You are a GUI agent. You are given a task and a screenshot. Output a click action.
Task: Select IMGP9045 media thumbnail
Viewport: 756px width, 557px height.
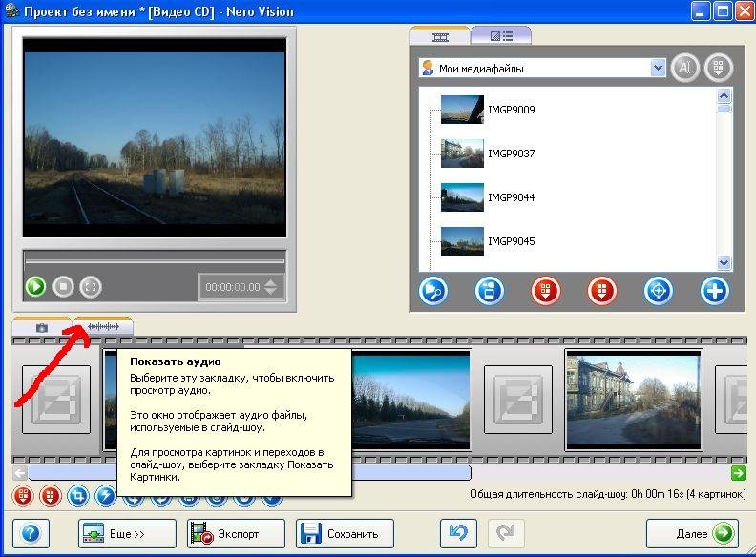462,241
